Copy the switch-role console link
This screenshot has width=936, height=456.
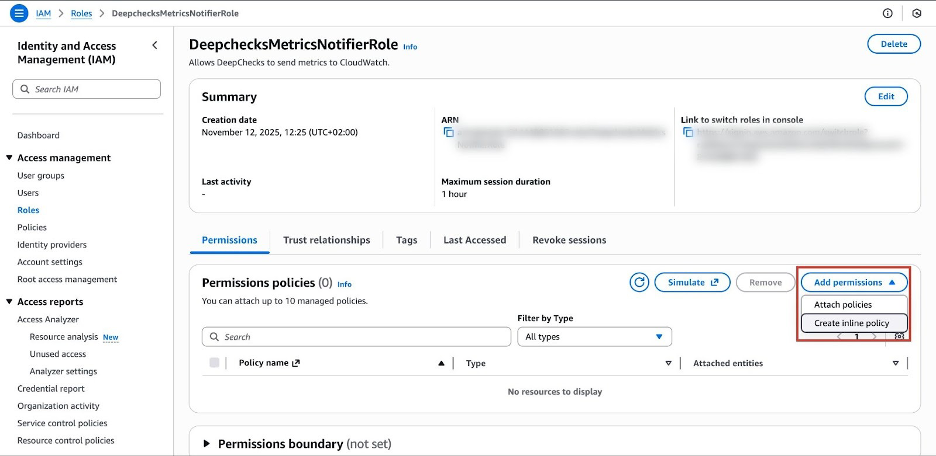[687, 132]
